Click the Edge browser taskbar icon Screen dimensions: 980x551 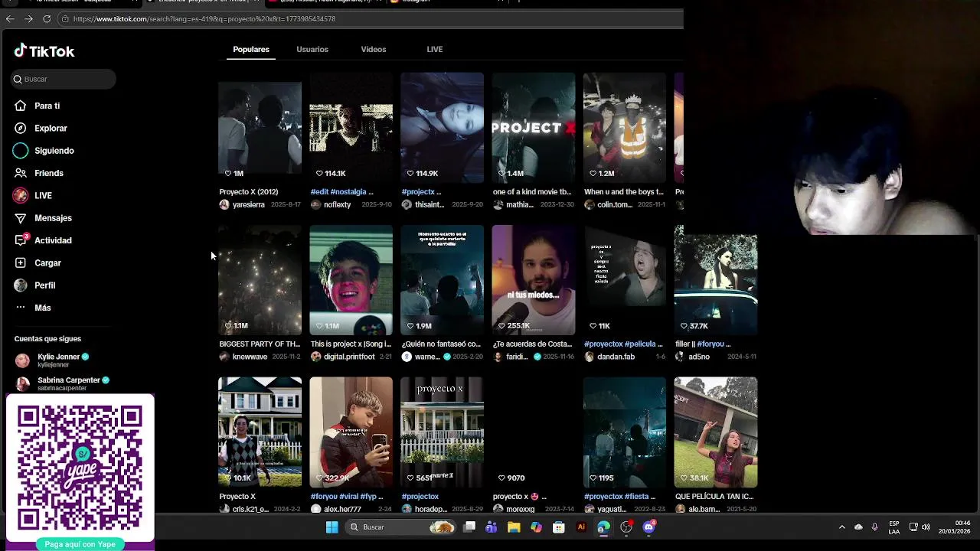pos(603,527)
